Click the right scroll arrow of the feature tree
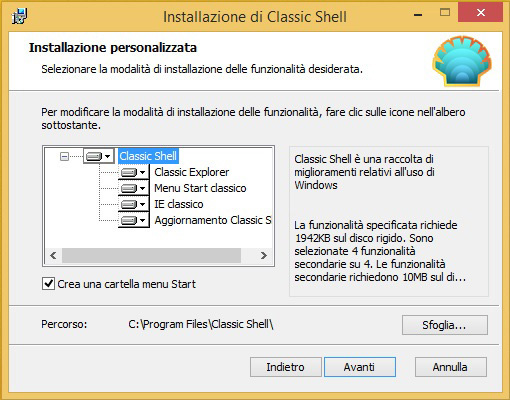 (x=264, y=255)
